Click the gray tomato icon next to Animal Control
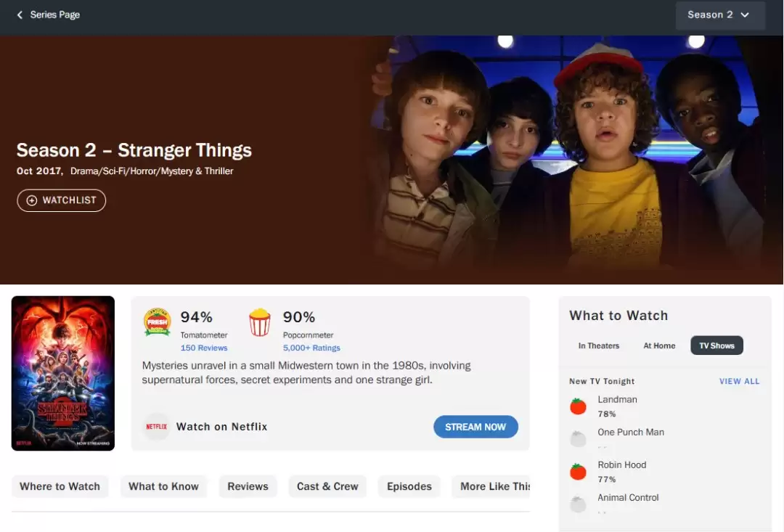 (578, 504)
